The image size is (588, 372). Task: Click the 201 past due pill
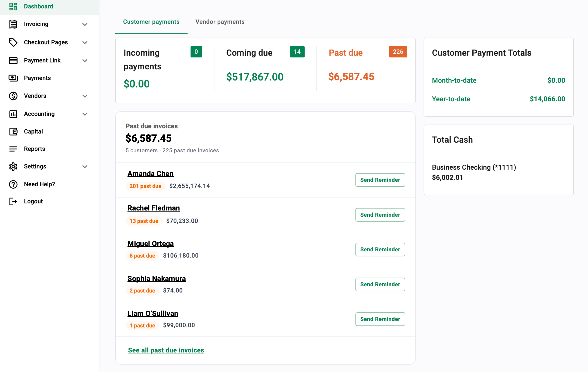tap(145, 186)
